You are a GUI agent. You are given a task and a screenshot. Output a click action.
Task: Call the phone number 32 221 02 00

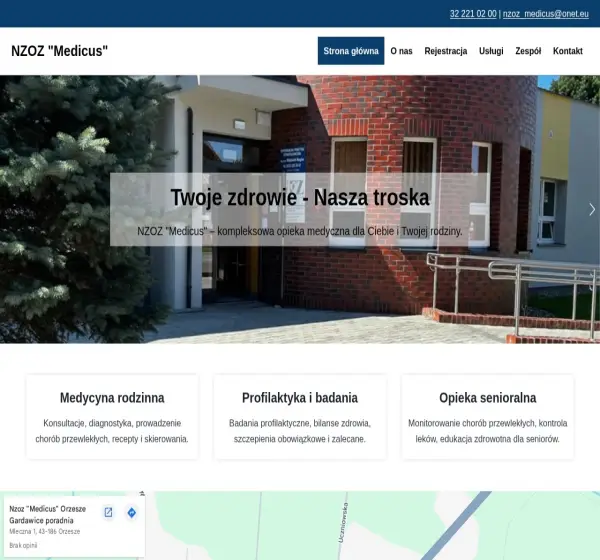point(473,14)
